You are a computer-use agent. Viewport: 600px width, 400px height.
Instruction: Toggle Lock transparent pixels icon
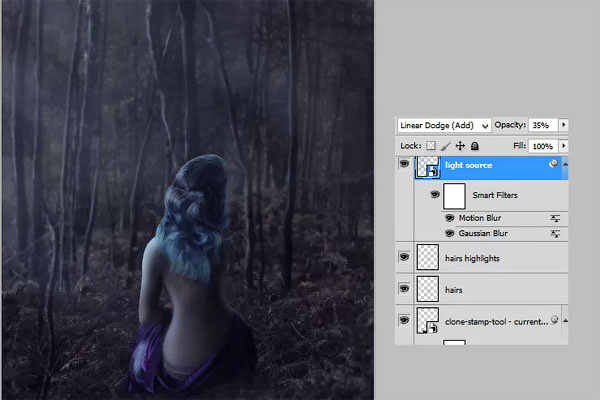pos(431,146)
